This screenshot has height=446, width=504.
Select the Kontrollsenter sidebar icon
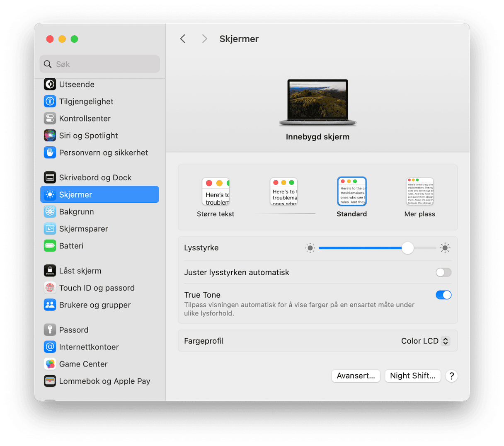[x=50, y=119]
